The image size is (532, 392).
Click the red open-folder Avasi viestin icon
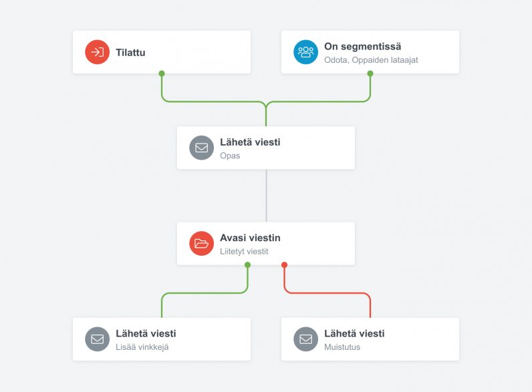(x=202, y=244)
